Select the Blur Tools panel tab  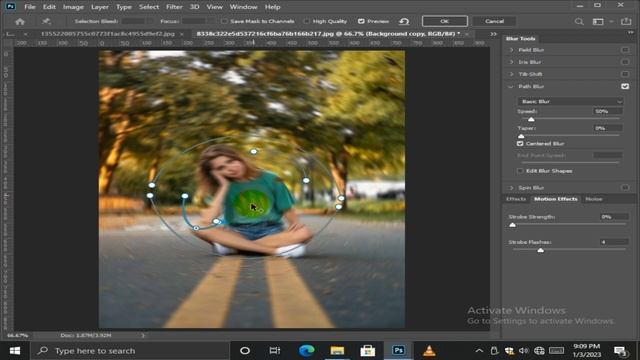coord(520,38)
